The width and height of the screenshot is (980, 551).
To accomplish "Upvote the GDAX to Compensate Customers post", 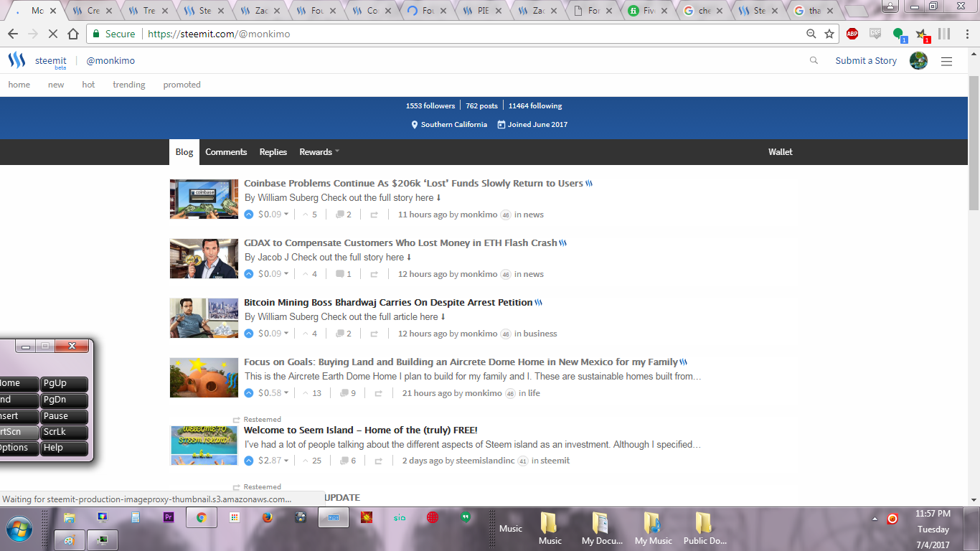I will tap(249, 274).
